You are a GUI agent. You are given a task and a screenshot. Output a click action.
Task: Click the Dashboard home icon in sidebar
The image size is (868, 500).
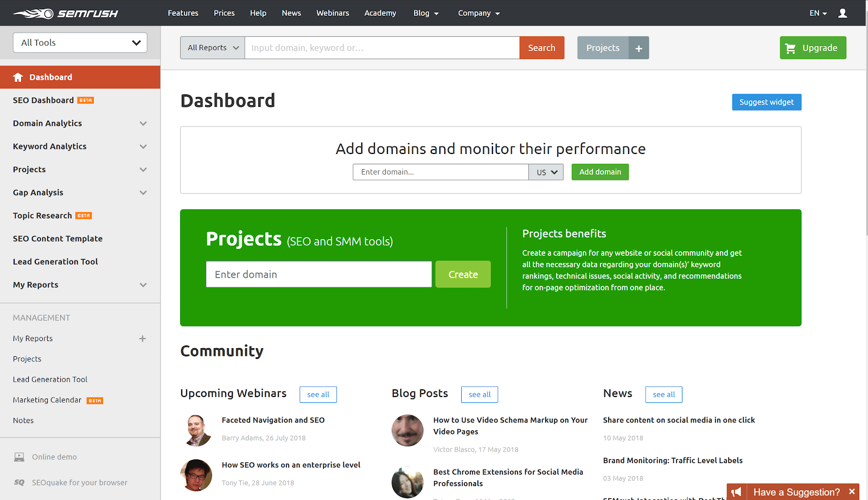(x=18, y=77)
